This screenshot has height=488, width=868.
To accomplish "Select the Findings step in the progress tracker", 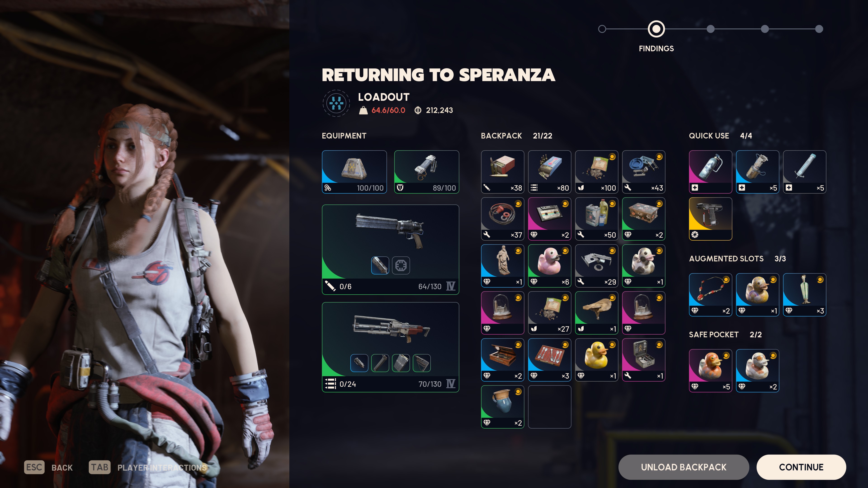I will click(x=656, y=29).
